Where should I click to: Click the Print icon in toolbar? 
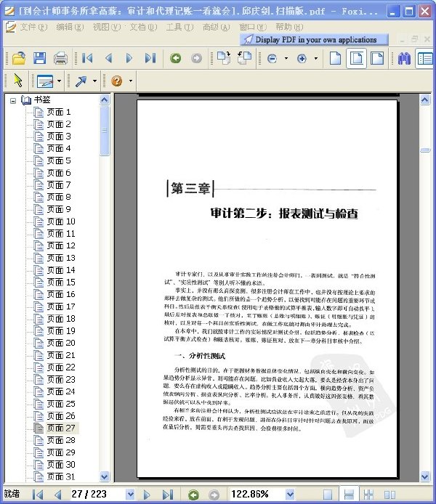60,58
